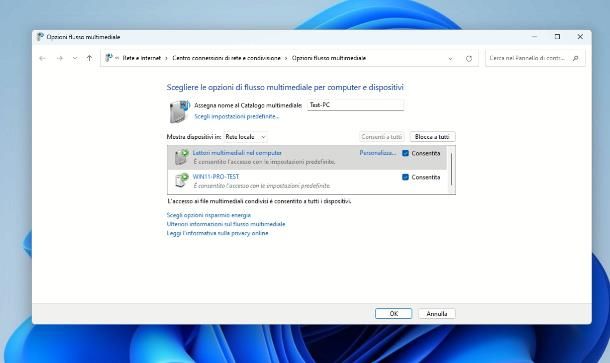Click icon of multimedia players device
The image size is (610, 363).
tap(181, 157)
